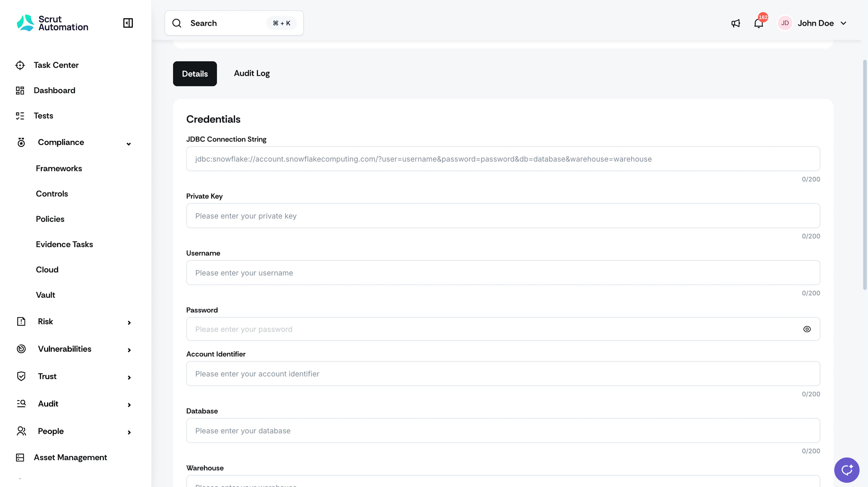
Task: Expand the Risk menu
Action: pyautogui.click(x=129, y=323)
